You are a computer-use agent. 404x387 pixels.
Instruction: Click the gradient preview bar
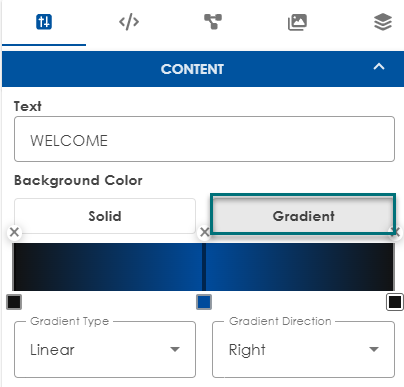(203, 267)
